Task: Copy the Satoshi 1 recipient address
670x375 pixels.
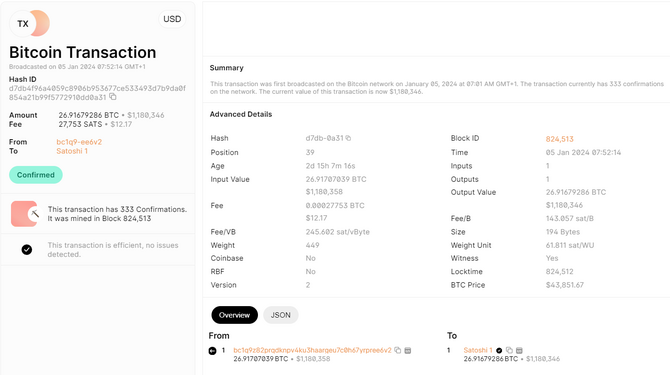Action: [x=509, y=350]
